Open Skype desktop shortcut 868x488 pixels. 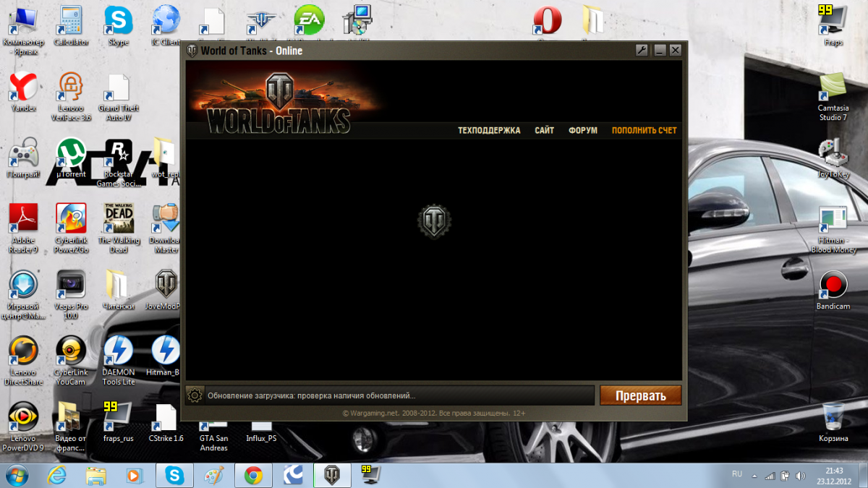pos(118,25)
